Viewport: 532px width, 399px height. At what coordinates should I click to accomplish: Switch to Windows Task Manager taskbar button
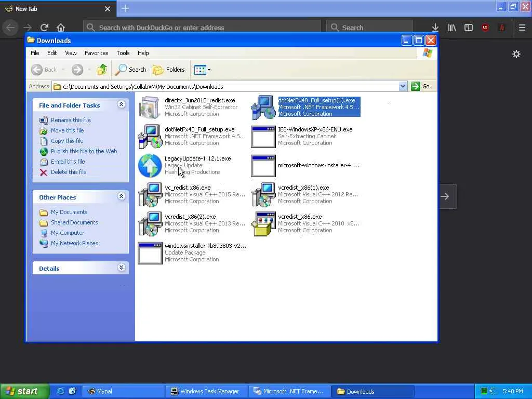coord(207,391)
